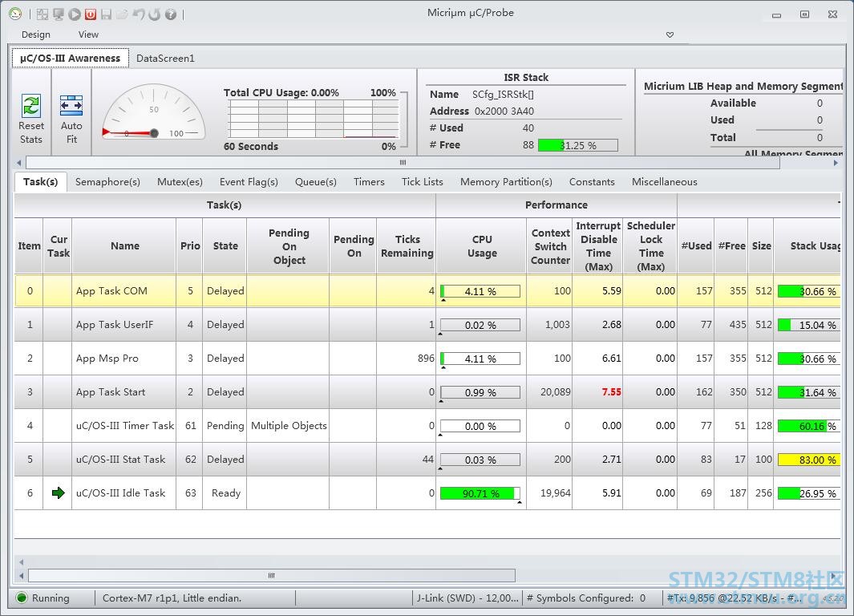Click the help question mark icon
854x616 pixels.
click(x=171, y=14)
